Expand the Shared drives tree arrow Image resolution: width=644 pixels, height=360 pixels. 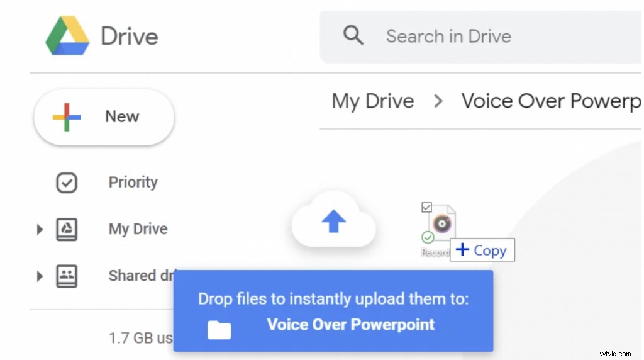coord(40,276)
